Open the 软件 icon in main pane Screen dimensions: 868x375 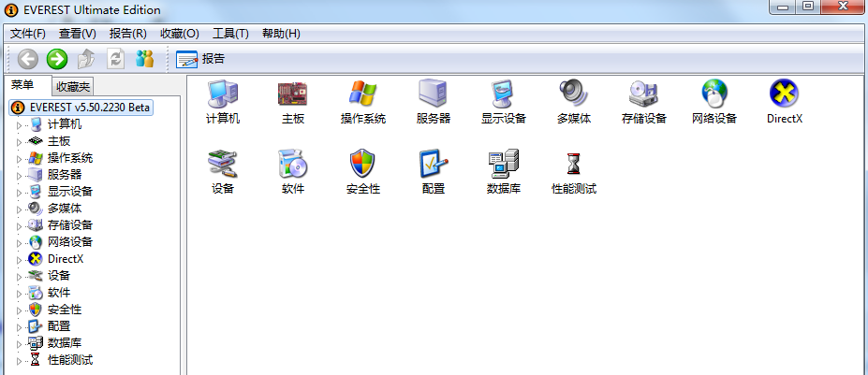click(x=292, y=164)
